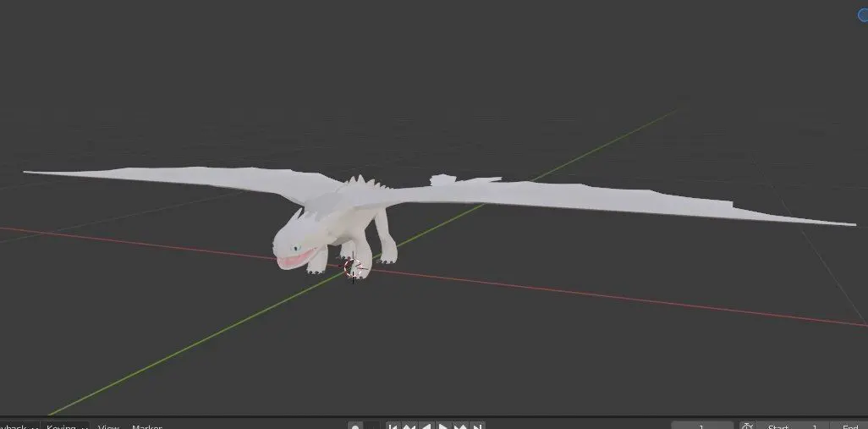Click the current frame number field

[702, 426]
